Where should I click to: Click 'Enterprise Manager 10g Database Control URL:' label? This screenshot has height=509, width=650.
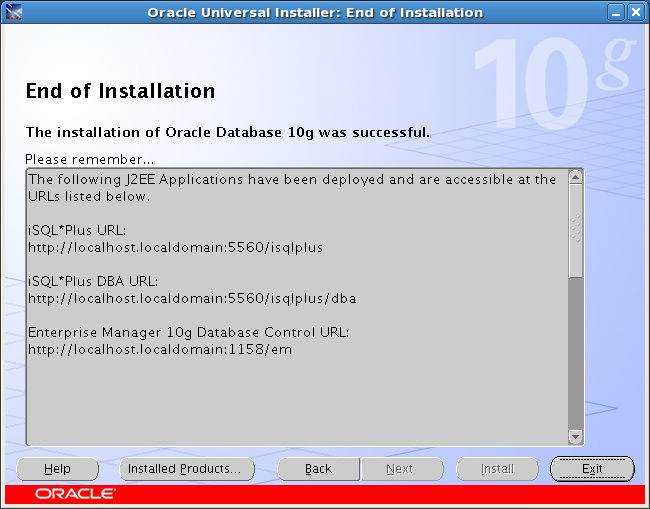(x=189, y=332)
